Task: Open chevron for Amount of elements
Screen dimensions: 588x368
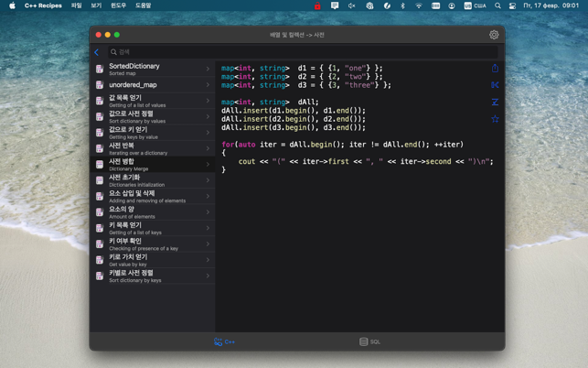Action: click(x=208, y=212)
